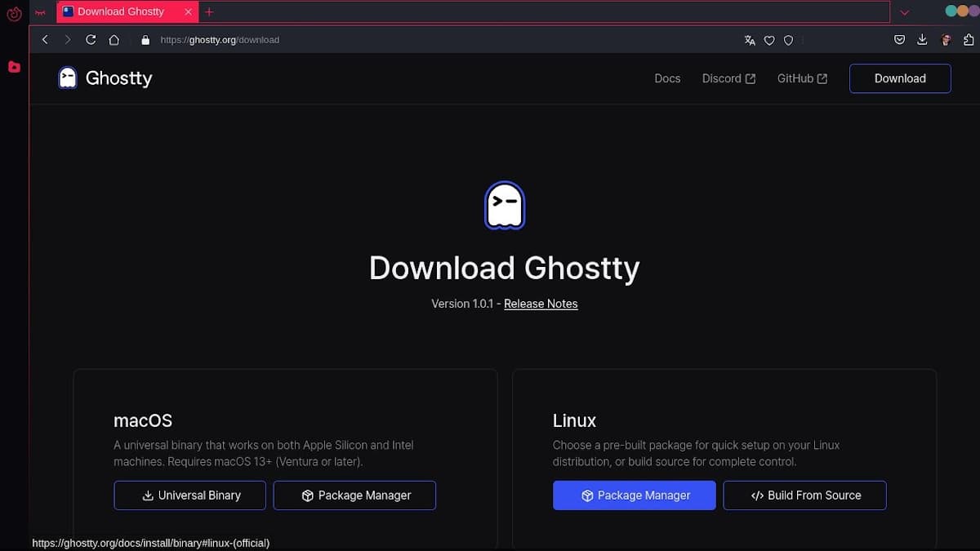The image size is (980, 551).
Task: Click the translate page icon in address bar
Action: (x=750, y=40)
